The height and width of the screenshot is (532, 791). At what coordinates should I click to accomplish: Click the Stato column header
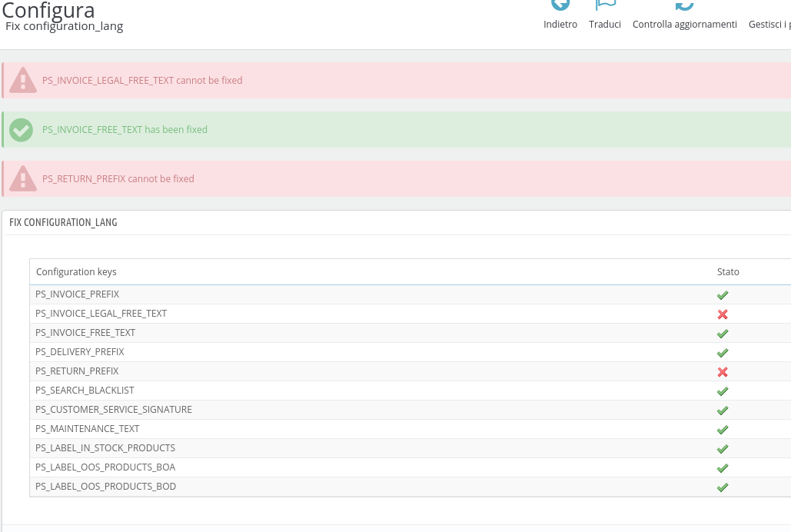tap(728, 271)
